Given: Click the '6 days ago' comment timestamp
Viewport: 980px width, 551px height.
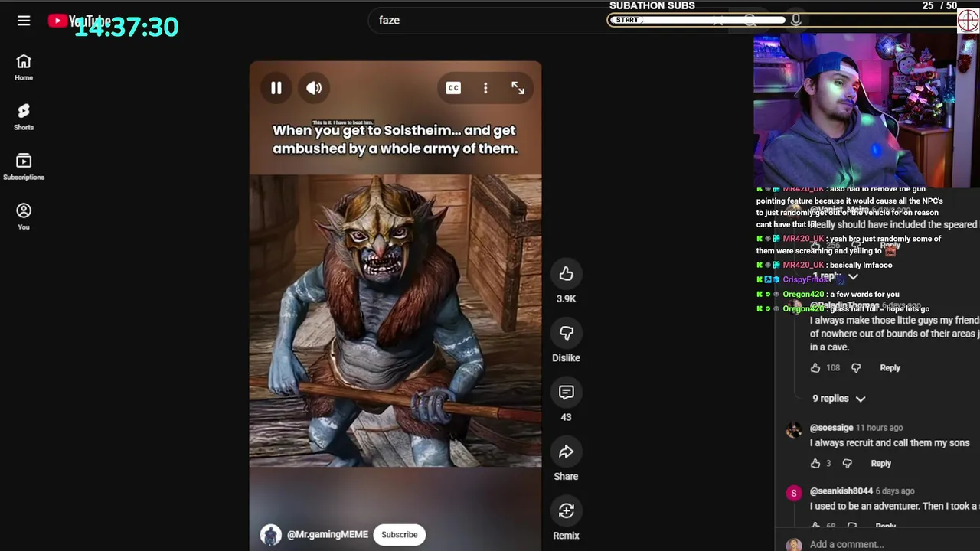Looking at the screenshot, I should [x=895, y=491].
